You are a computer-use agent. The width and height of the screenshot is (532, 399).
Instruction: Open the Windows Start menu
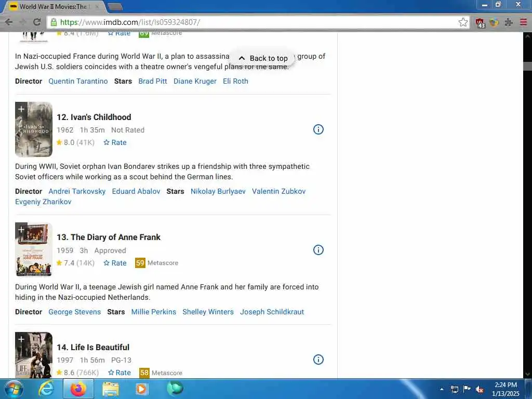[14, 389]
